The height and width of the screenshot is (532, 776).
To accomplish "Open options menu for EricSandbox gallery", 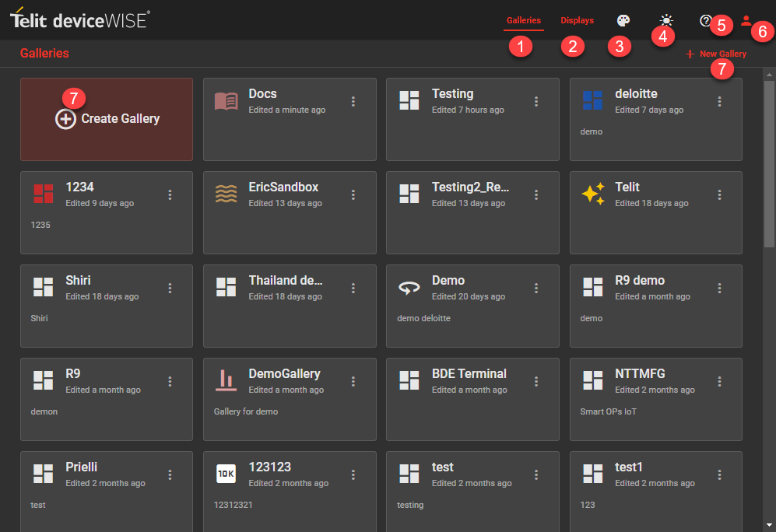I will 353,194.
